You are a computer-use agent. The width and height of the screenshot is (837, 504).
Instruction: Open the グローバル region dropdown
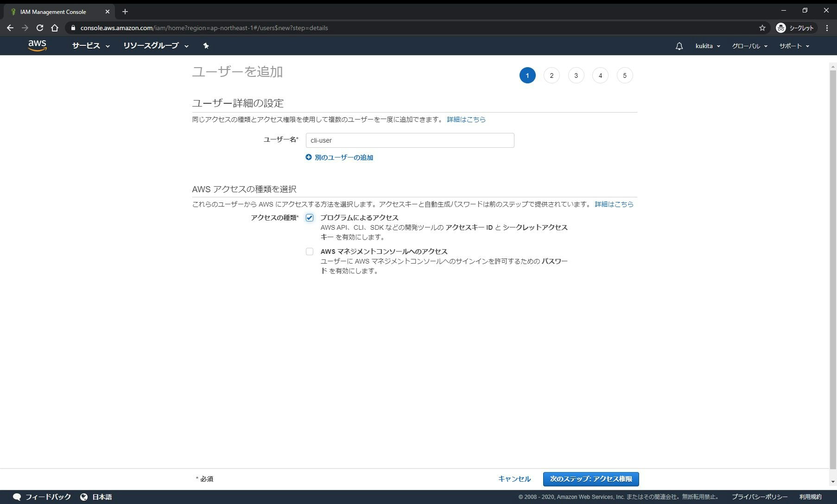click(749, 46)
